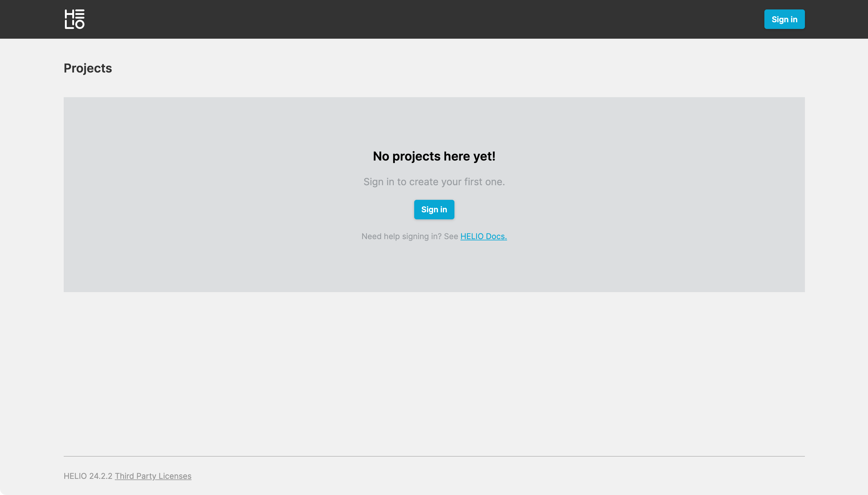Viewport: 868px width, 495px height.
Task: Start sign-in from the empty projects card
Action: coord(434,210)
